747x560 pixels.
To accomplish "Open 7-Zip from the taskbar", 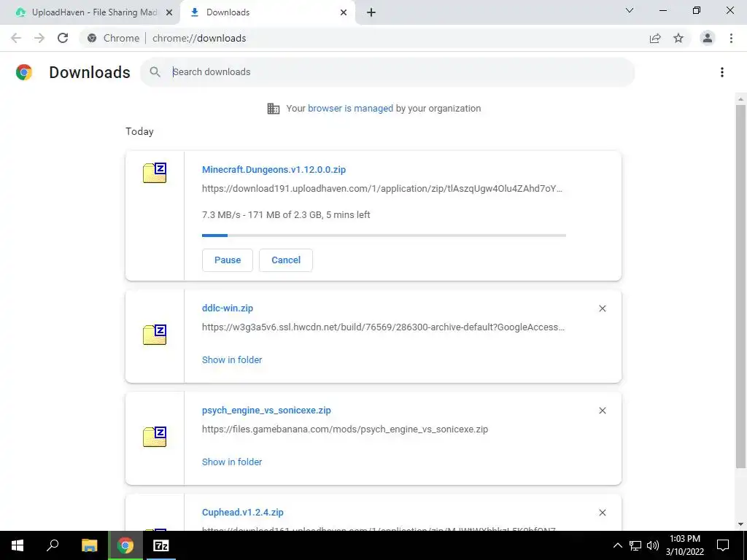I will tap(160, 545).
